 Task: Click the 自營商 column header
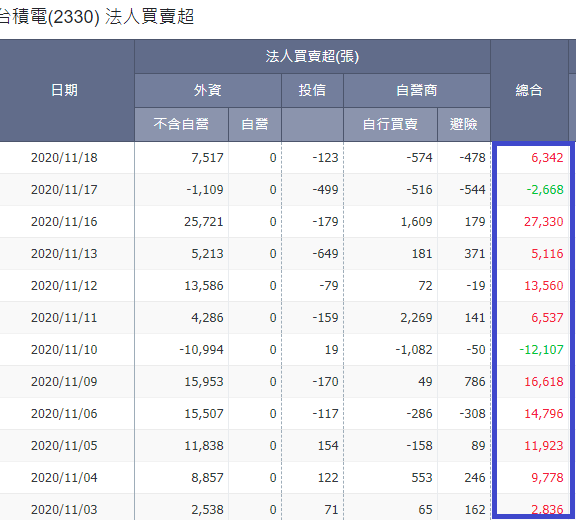(x=417, y=90)
